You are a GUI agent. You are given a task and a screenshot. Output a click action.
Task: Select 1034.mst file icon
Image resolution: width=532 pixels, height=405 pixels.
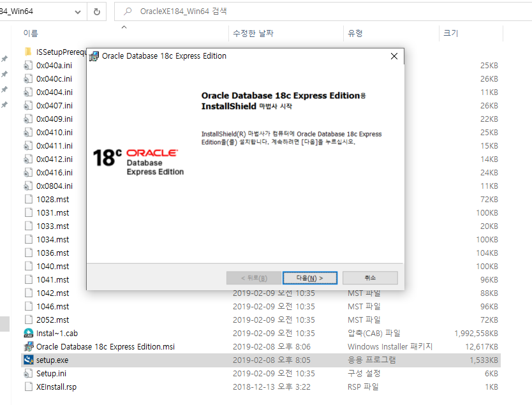coord(29,239)
